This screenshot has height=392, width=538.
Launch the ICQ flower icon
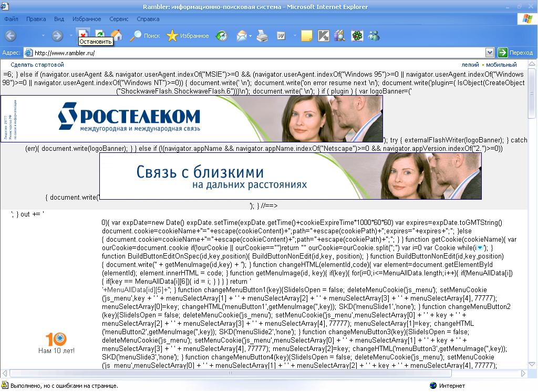pos(357,36)
